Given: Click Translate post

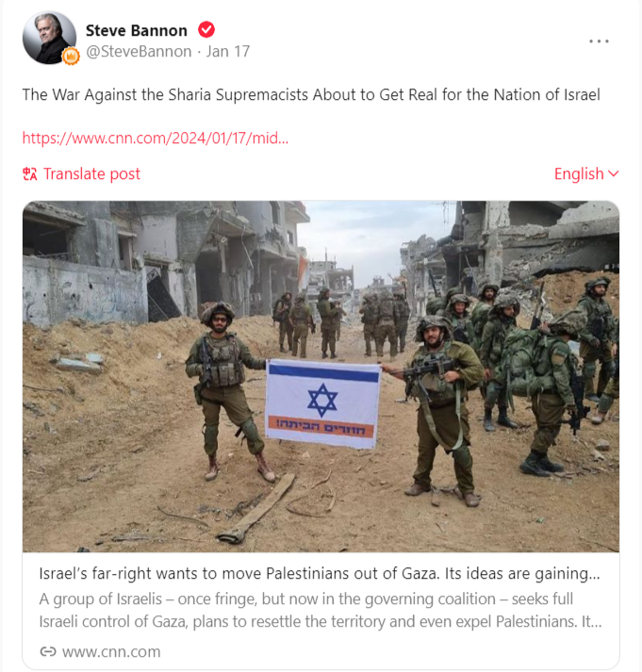Looking at the screenshot, I should click(91, 174).
